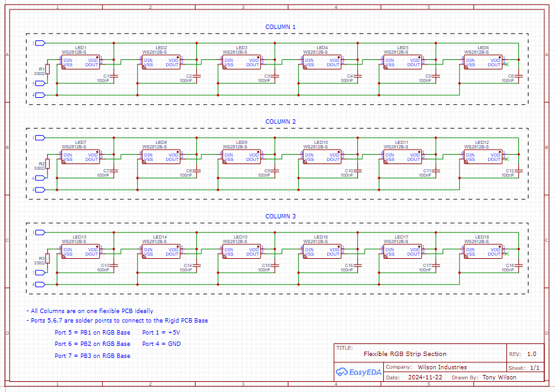This screenshot has width=555, height=392.
Task: Select the LED16 chip body
Action: pos(322,251)
